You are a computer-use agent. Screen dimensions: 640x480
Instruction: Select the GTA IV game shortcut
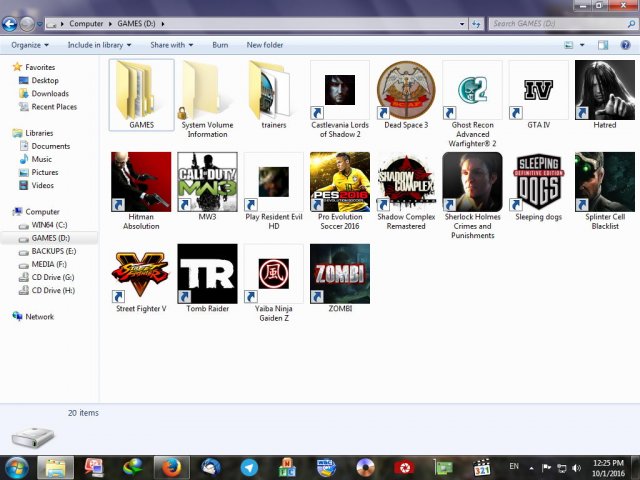[x=538, y=90]
